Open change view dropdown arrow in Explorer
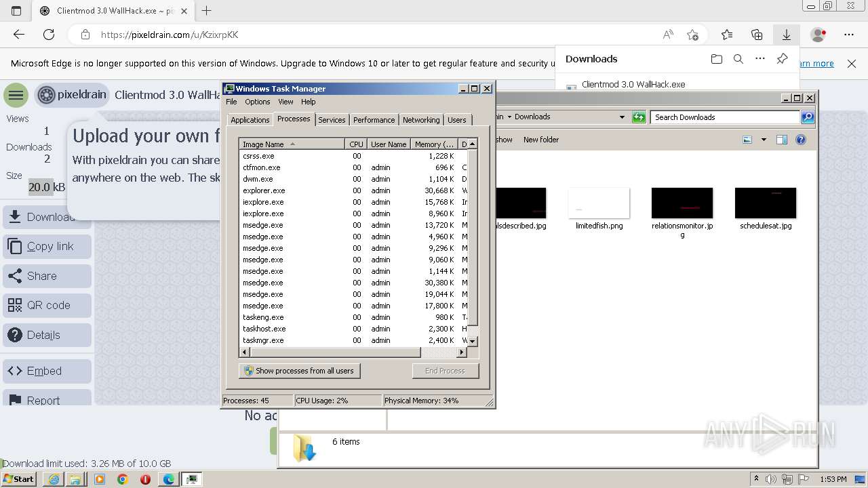 [764, 140]
